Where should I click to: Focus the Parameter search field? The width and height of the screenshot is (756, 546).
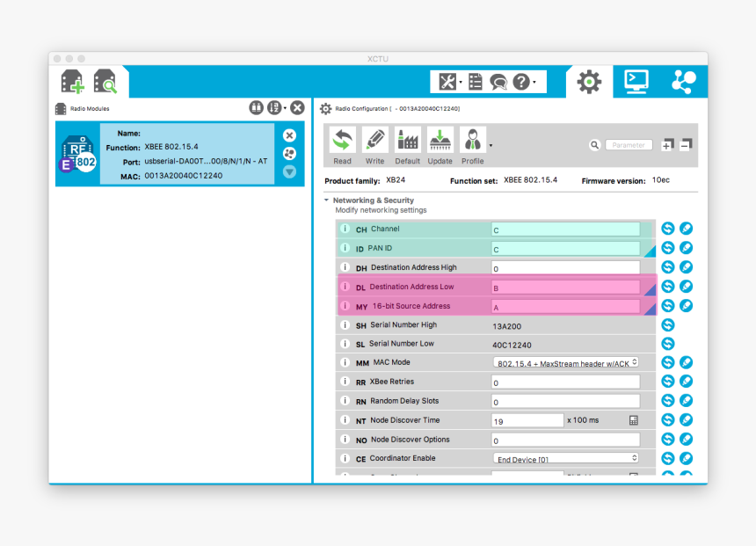pos(629,145)
